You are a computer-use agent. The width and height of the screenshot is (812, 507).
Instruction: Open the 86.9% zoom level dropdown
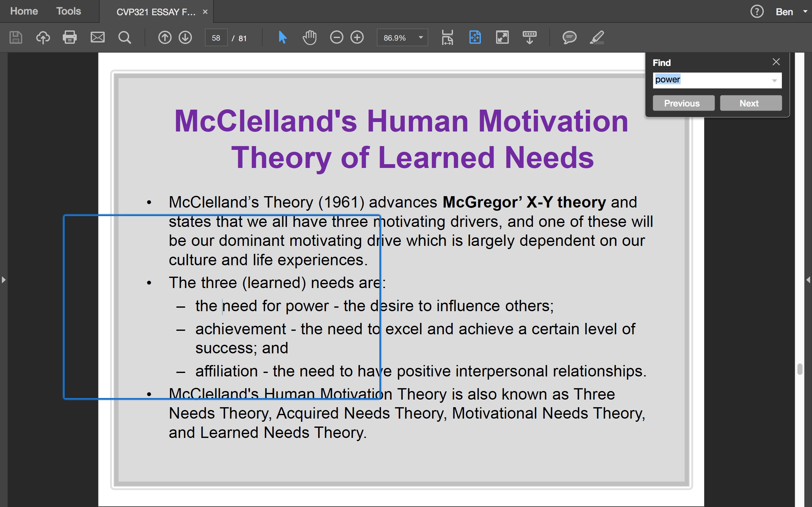[x=421, y=38]
